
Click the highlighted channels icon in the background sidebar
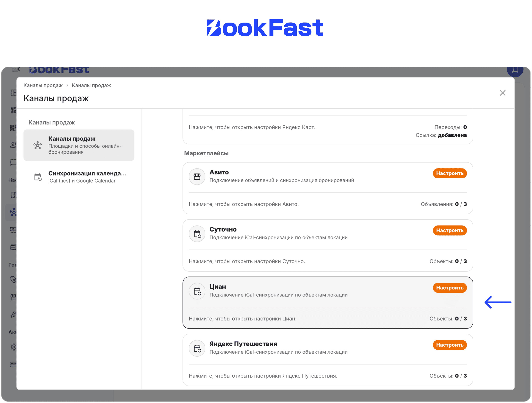click(13, 212)
